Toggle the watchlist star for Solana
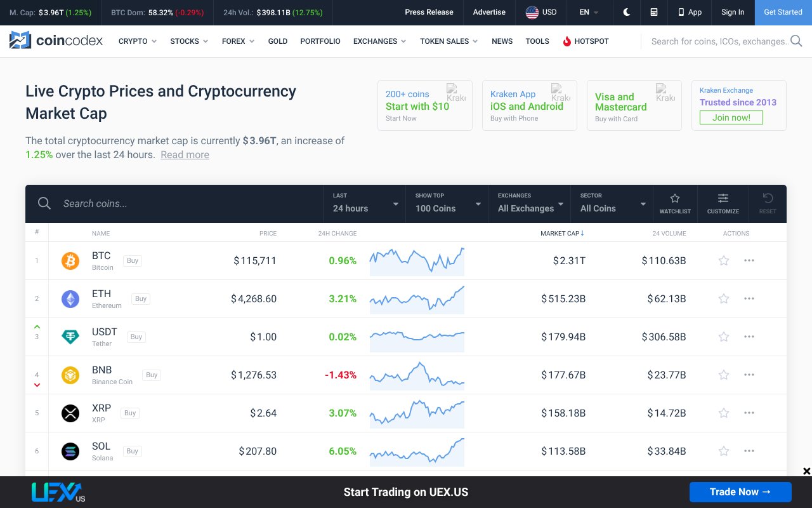The width and height of the screenshot is (812, 508). point(723,451)
